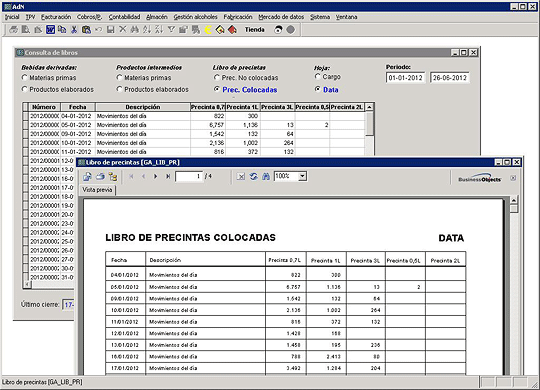Jump to the last report page

(x=168, y=176)
